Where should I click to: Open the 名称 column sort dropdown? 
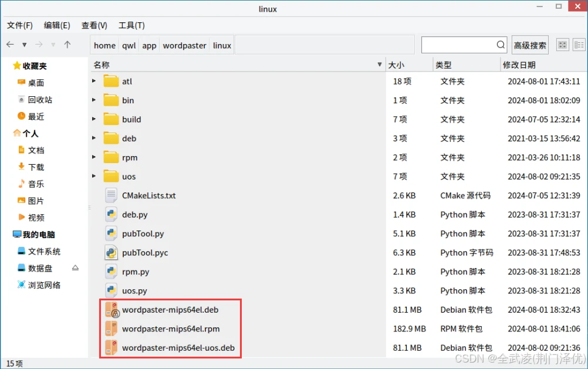380,65
